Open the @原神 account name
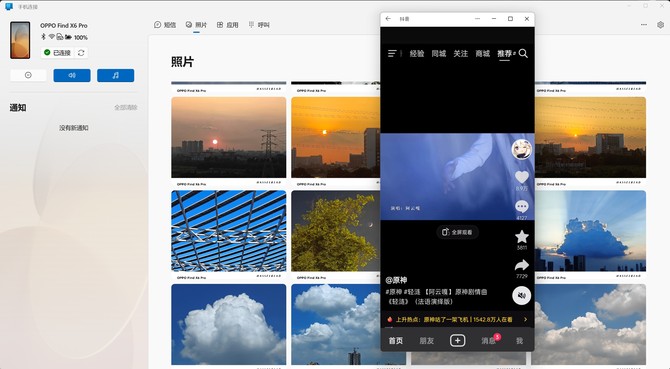Screen dimensions: 670x369 coord(396,280)
